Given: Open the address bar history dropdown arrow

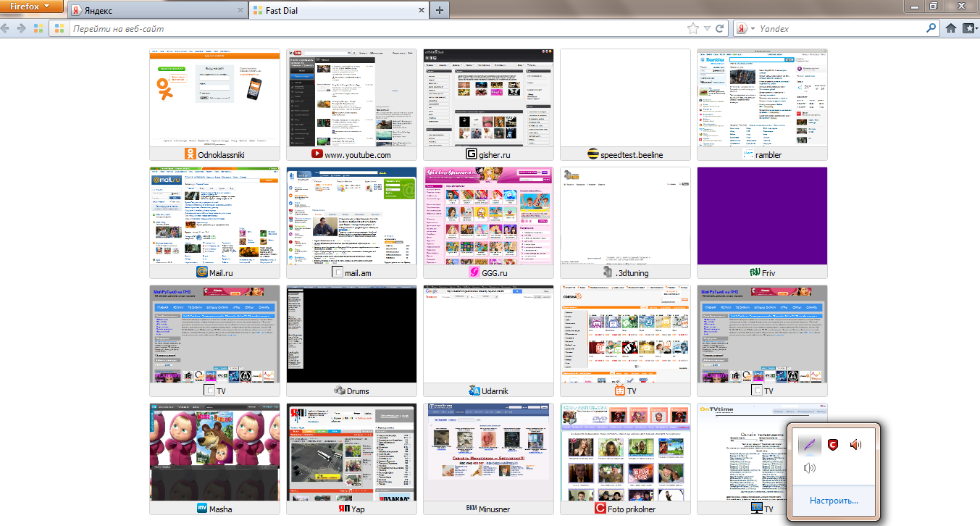Looking at the screenshot, I should [x=708, y=29].
